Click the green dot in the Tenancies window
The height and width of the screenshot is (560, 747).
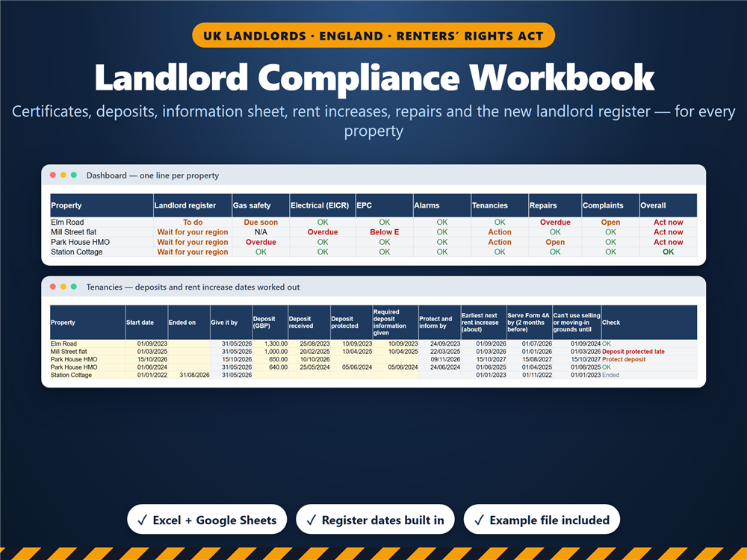74,287
